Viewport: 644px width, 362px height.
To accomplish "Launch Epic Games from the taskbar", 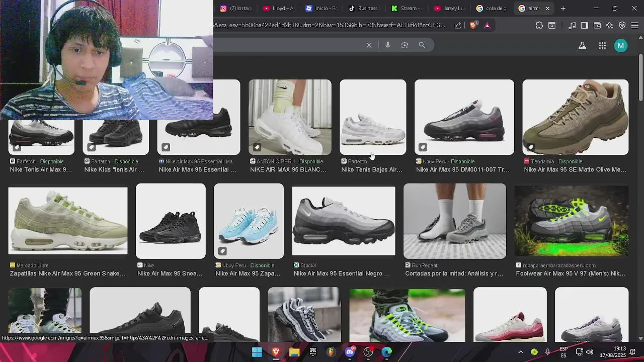I will (x=313, y=352).
